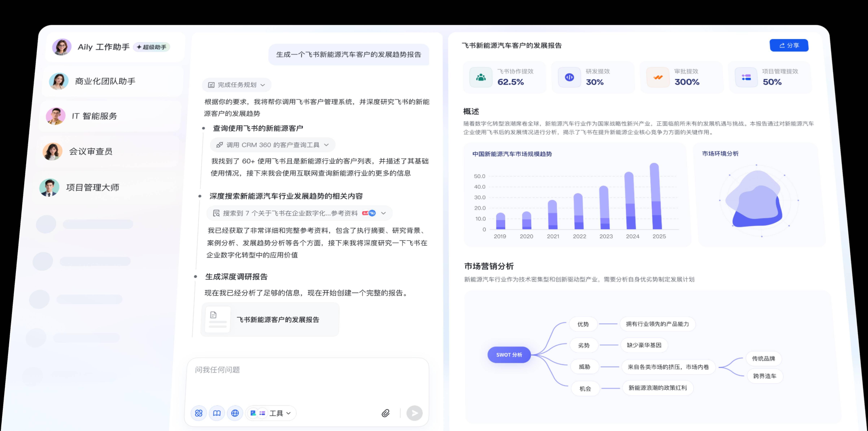Screen dimensions: 868x431
Task: Click the 飞书协作提效 people icon
Action: point(481,77)
